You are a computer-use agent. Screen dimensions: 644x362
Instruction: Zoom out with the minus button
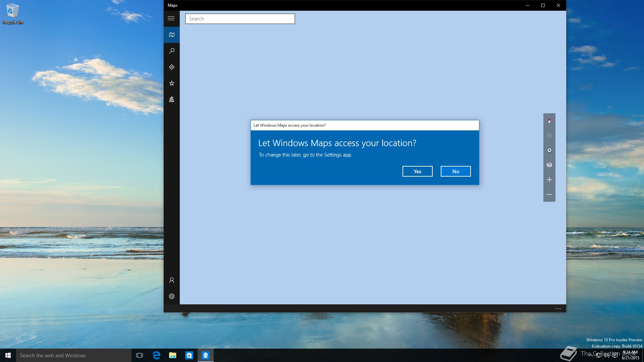tap(549, 194)
